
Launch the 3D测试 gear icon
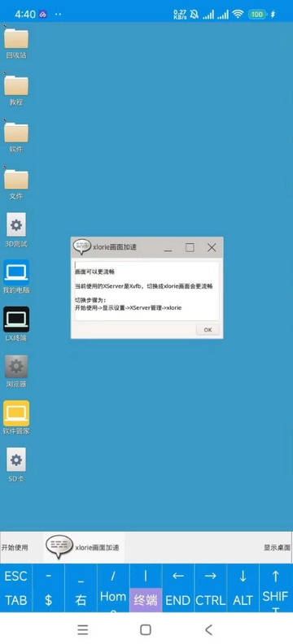pos(16,224)
